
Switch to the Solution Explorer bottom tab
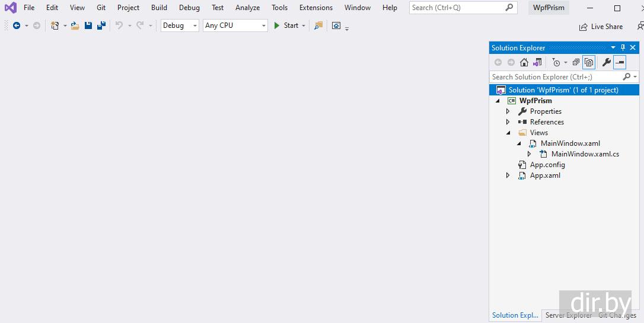[x=515, y=315]
